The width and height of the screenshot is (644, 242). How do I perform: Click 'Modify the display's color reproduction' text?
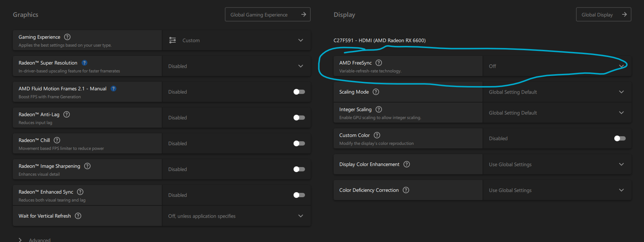coord(377,143)
